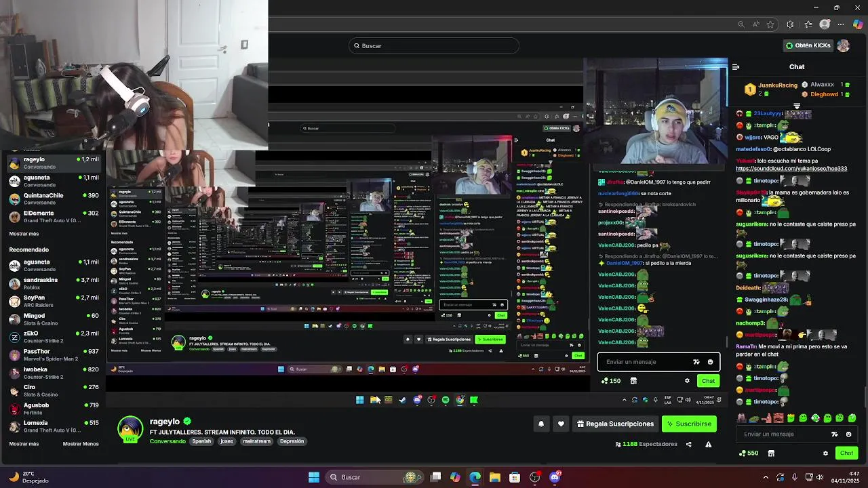Open Agusbob recommended channel
The width and height of the screenshot is (868, 488).
click(x=54, y=408)
